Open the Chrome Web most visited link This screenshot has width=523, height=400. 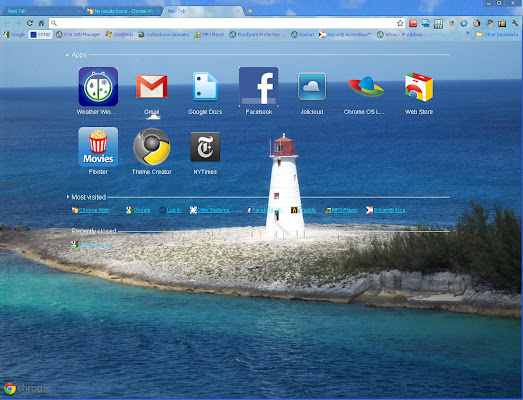coord(91,210)
